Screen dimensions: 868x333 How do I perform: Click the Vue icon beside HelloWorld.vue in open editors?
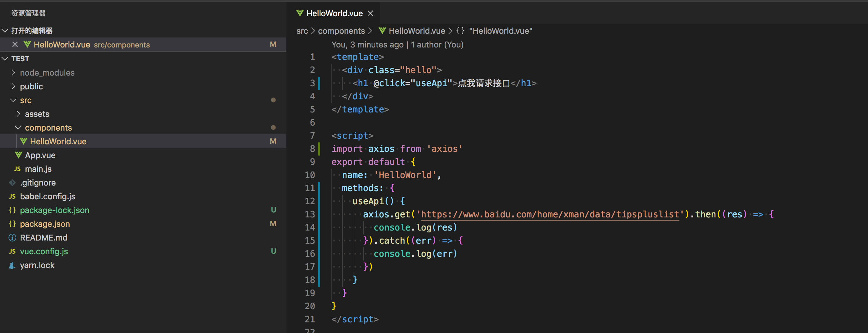(27, 44)
